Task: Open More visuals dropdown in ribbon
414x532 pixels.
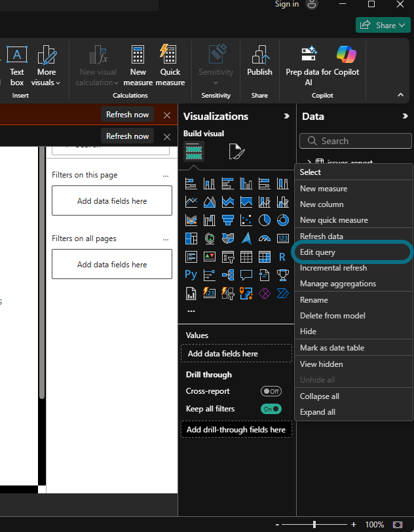Action: [46, 66]
